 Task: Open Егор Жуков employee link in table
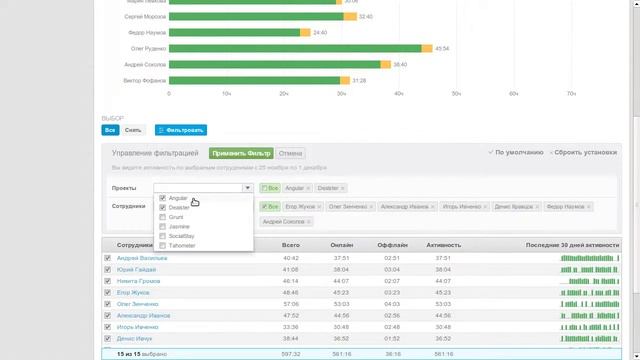[x=133, y=293]
